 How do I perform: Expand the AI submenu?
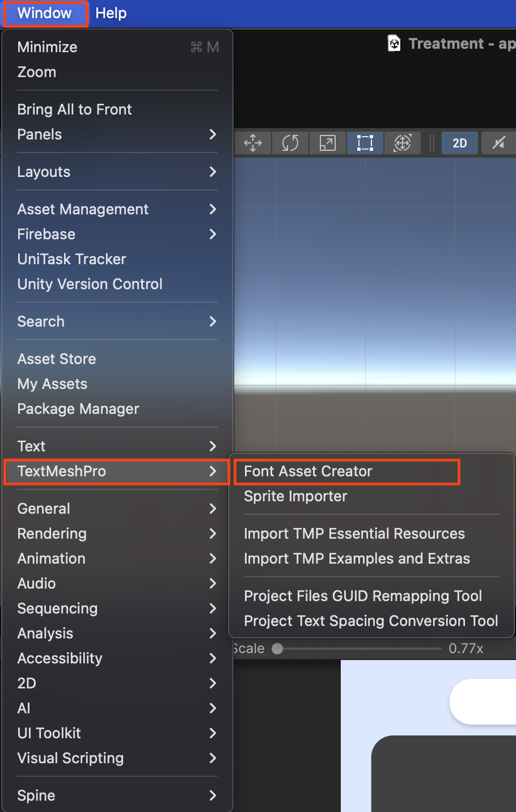(x=117, y=708)
